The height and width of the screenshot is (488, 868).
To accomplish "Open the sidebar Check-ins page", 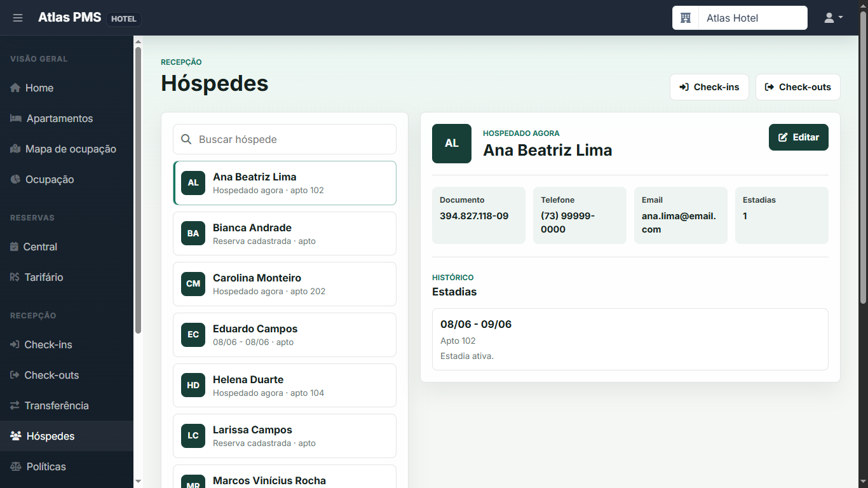I will pos(67,344).
